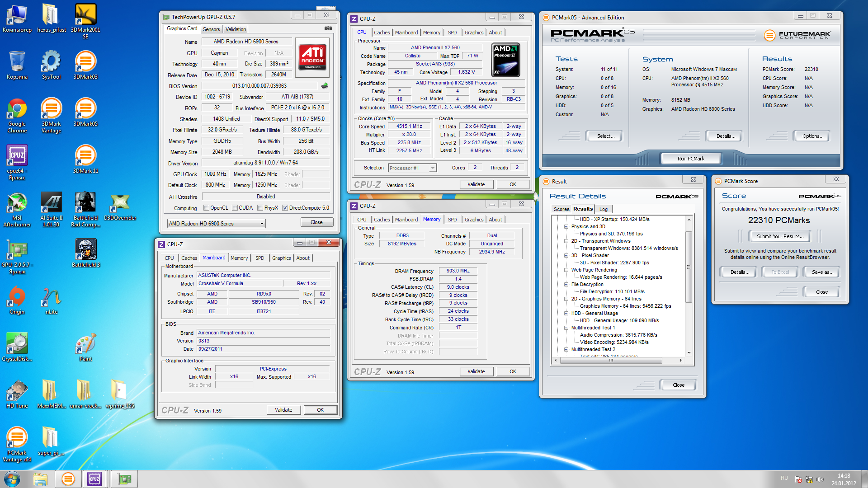
Task: Launch Battlefield 3 desktop icon
Action: click(x=85, y=253)
